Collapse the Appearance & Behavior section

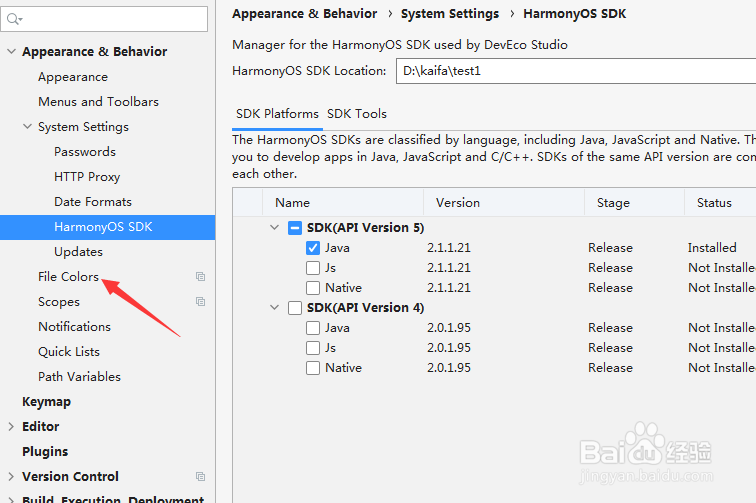pos(11,52)
